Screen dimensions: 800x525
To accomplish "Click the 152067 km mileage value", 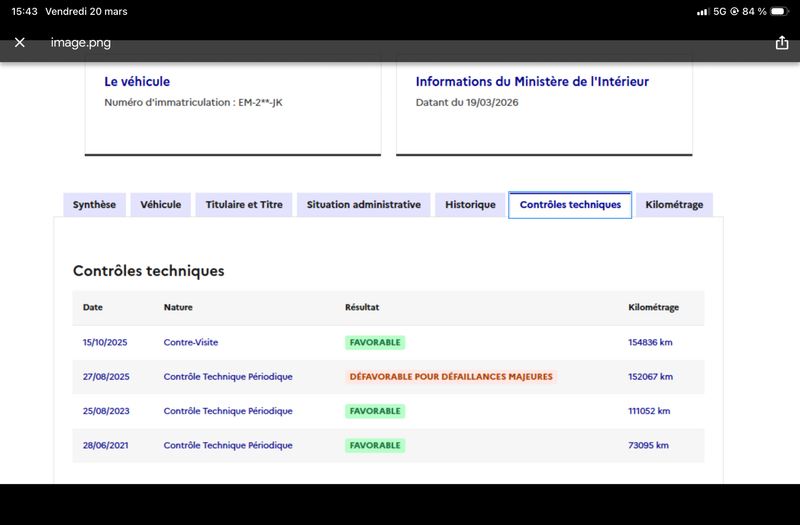I will (651, 377).
